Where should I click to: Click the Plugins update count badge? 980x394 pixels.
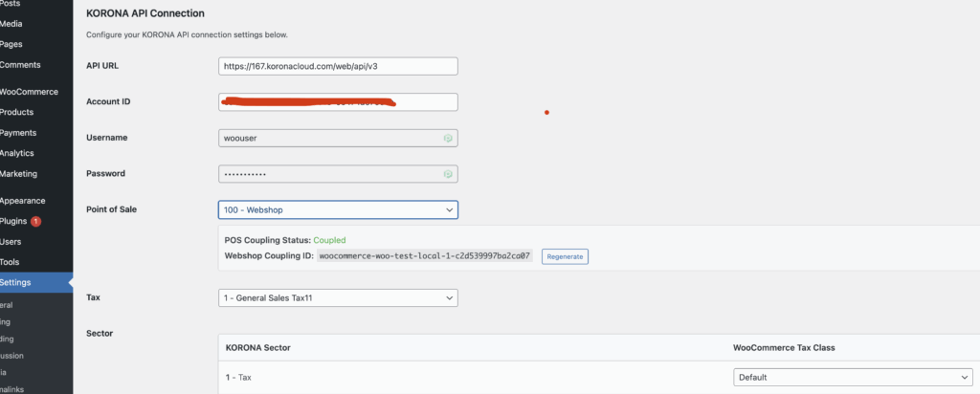35,222
